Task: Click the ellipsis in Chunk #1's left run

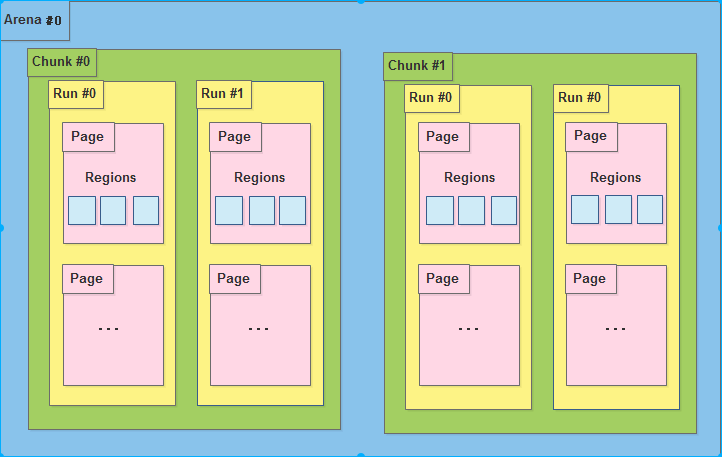Action: pos(469,329)
